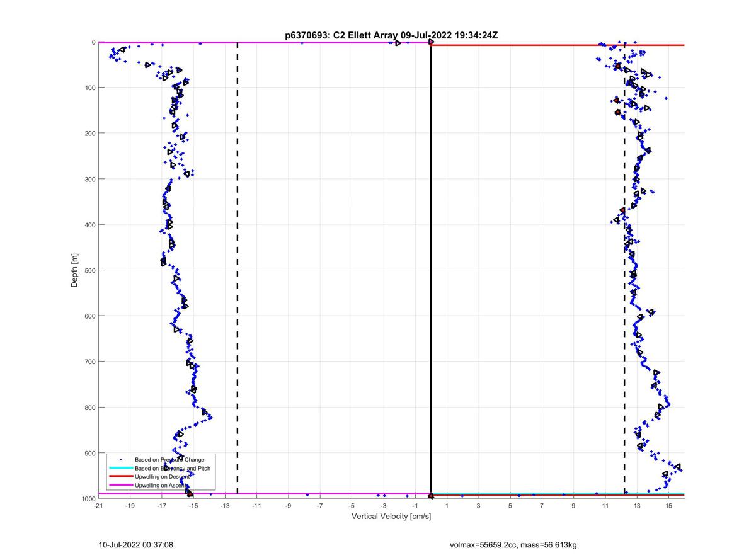The height and width of the screenshot is (560, 756).
Task: Select 'volmax=55659.2cc, mass=56.613kg' footer text
Action: [513, 545]
